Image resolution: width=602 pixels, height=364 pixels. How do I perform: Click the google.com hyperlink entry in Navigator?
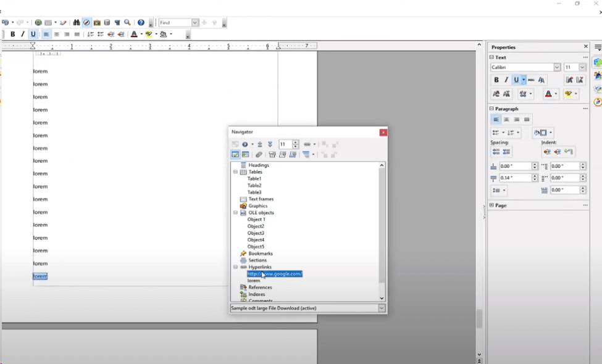click(x=275, y=274)
